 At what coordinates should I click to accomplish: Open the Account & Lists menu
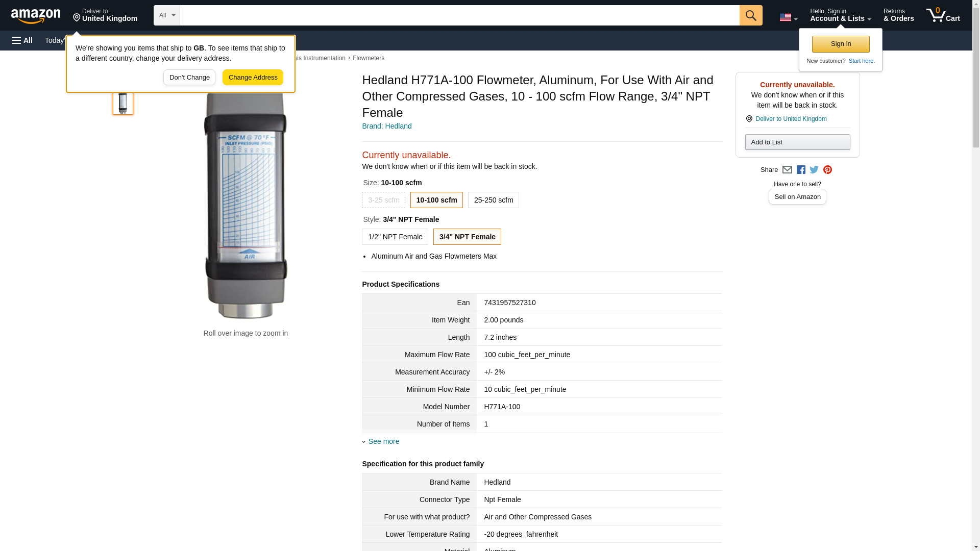click(x=840, y=15)
